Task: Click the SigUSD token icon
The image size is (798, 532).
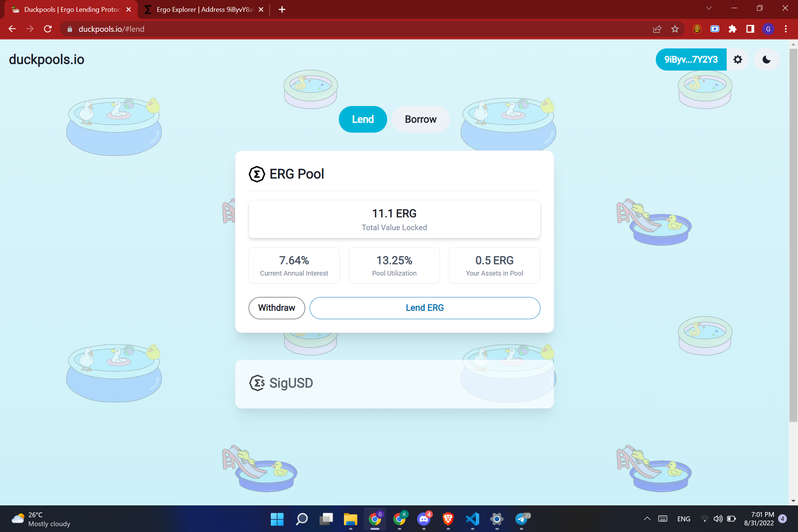Action: coord(257,383)
